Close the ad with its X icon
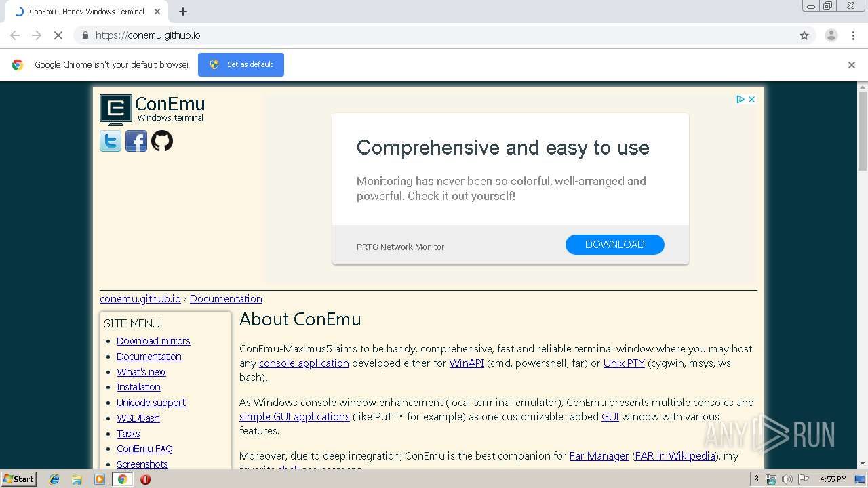 tap(751, 99)
